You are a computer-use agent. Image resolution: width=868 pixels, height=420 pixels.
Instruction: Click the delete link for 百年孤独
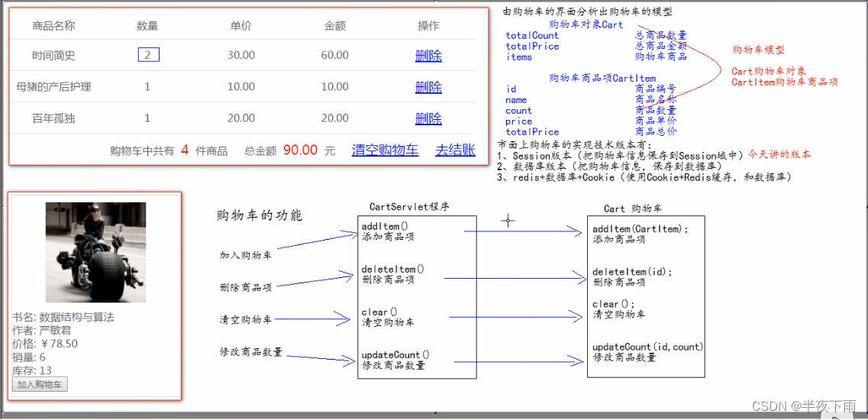(428, 118)
